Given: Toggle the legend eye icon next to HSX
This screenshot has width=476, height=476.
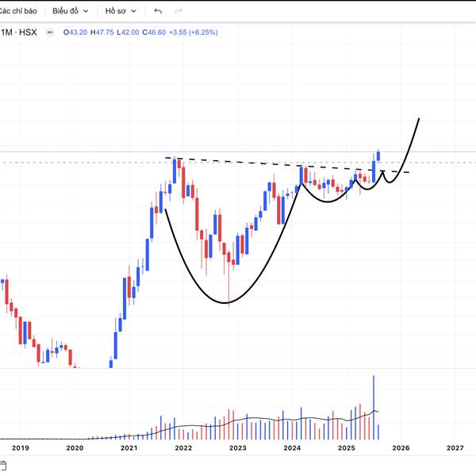Looking at the screenshot, I should (x=50, y=33).
